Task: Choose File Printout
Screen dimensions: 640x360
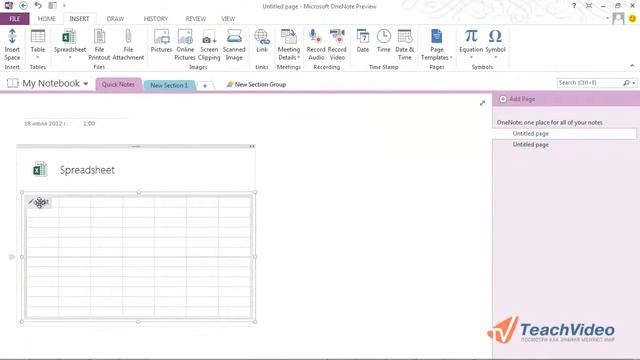Action: coord(99,45)
